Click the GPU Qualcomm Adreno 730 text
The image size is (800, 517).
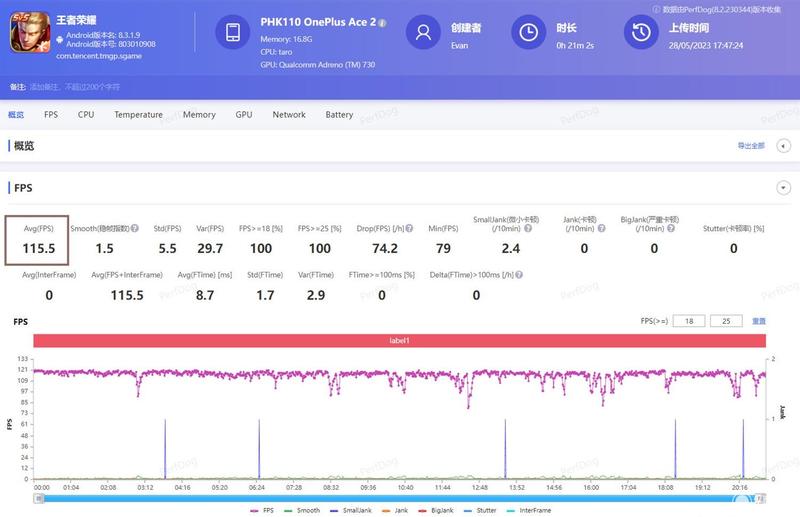317,65
